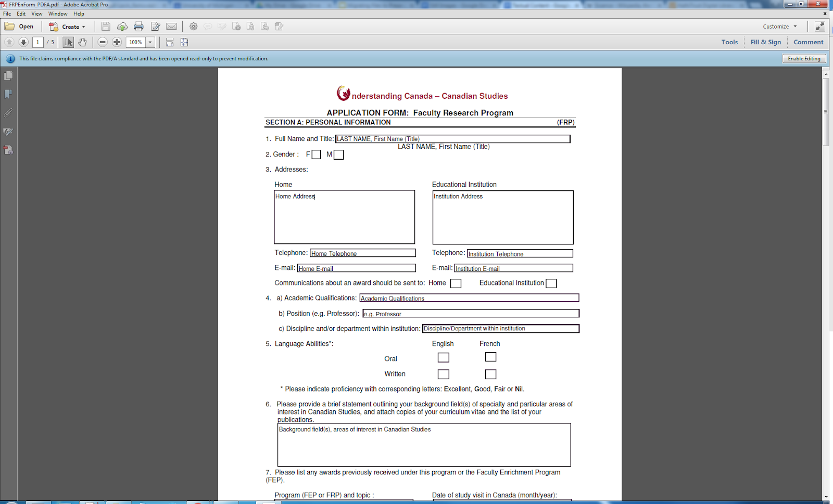Choose the Hand pan tool
The height and width of the screenshot is (504, 833).
[x=82, y=42]
